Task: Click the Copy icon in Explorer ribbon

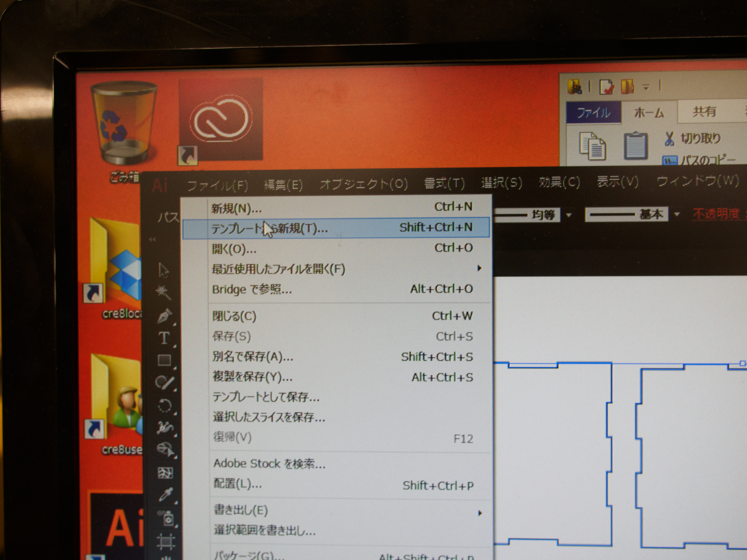Action: point(592,146)
